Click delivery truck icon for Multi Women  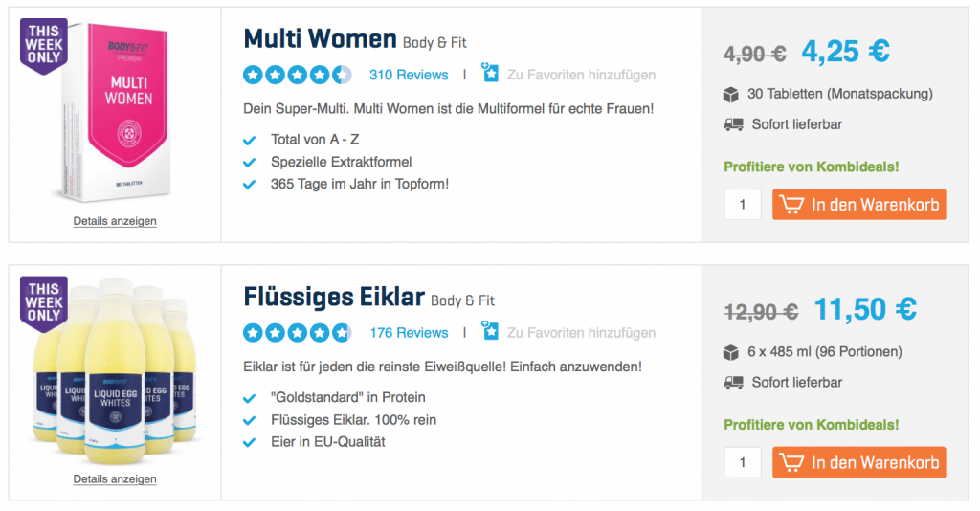[x=732, y=124]
